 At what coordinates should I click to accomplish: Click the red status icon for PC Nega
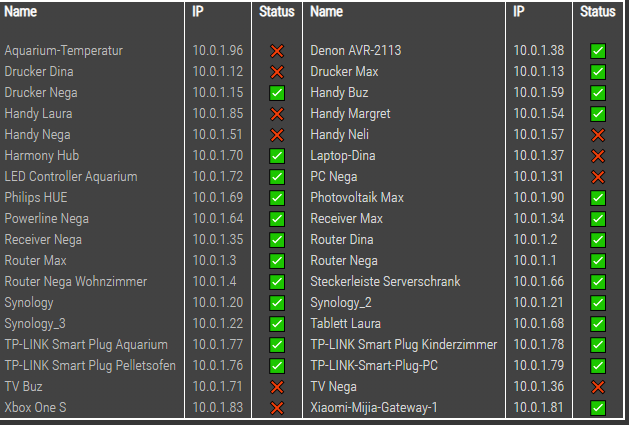click(598, 177)
